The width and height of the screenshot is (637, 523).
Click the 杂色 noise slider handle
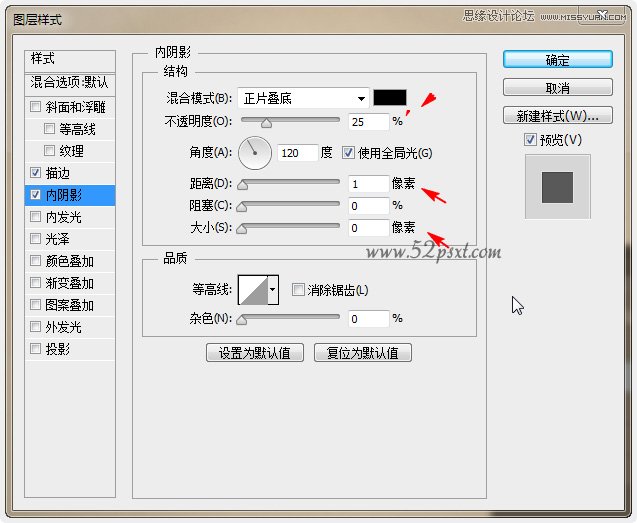[x=242, y=320]
